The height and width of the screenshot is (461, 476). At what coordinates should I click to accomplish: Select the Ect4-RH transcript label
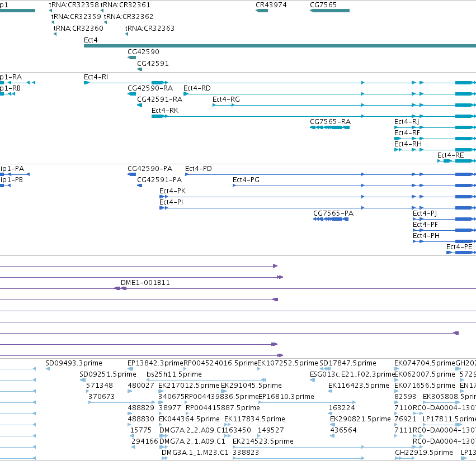click(x=408, y=144)
